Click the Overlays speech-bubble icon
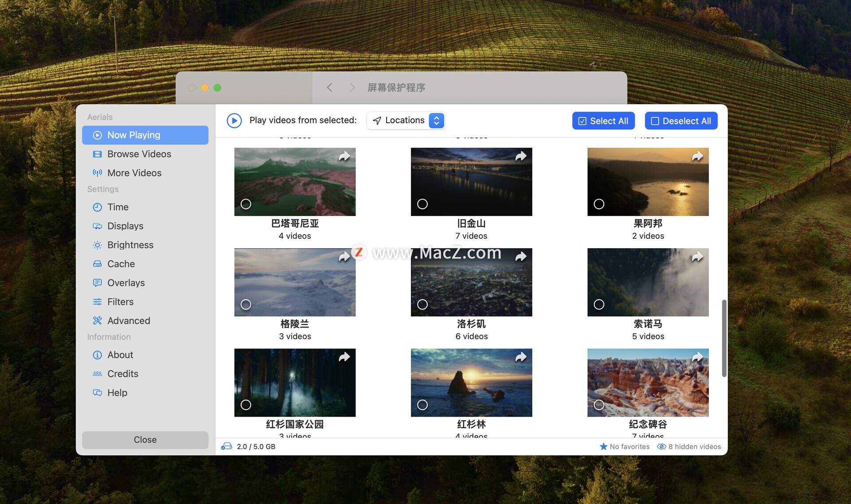 tap(97, 283)
